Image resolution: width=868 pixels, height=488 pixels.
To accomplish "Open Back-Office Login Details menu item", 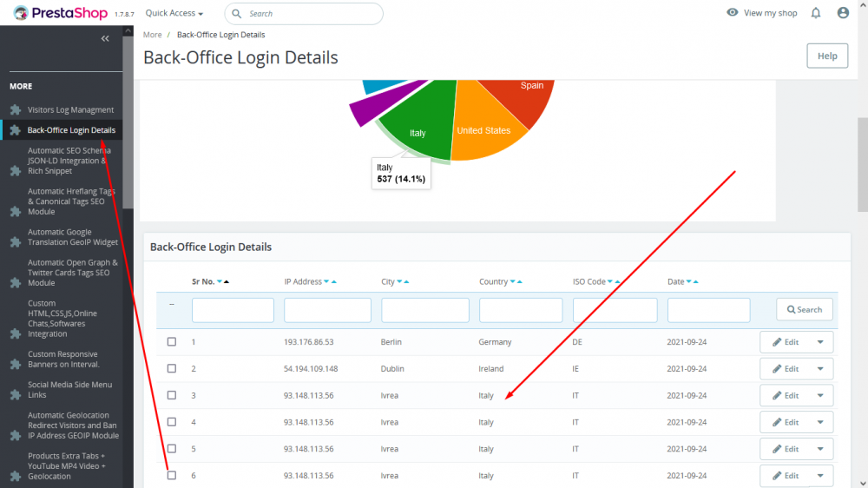I will tap(71, 130).
